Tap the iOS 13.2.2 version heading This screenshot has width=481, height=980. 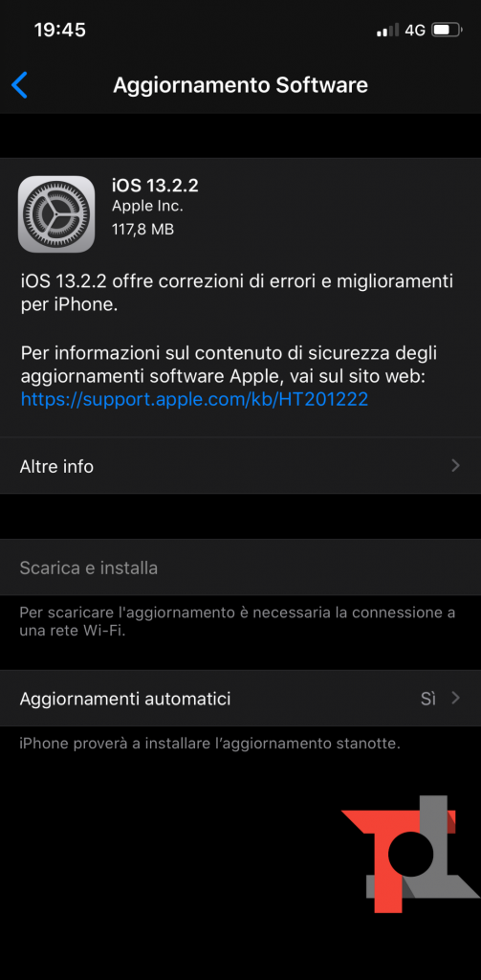(x=155, y=185)
